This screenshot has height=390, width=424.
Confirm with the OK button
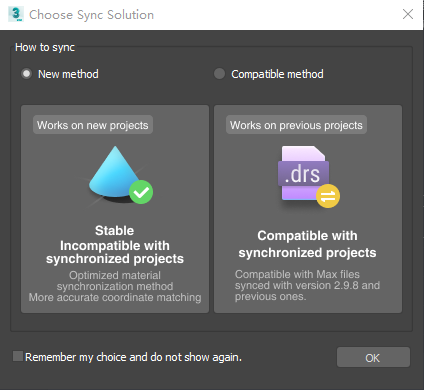click(x=373, y=357)
